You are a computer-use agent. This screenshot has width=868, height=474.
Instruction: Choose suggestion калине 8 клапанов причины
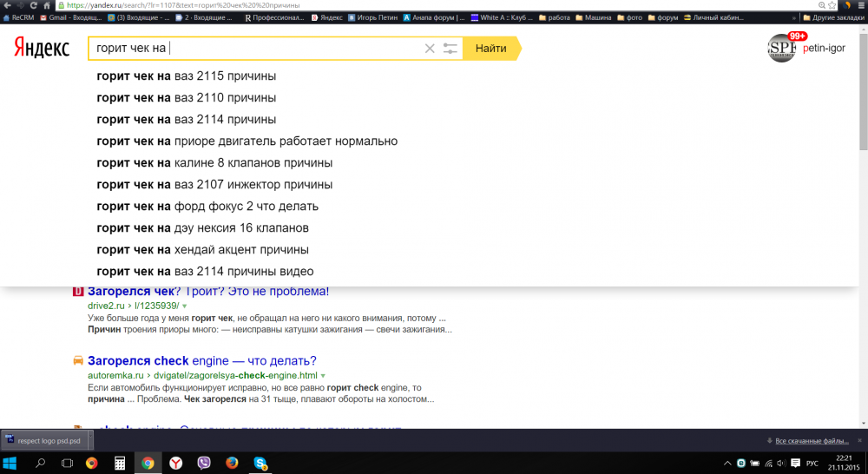pyautogui.click(x=214, y=163)
